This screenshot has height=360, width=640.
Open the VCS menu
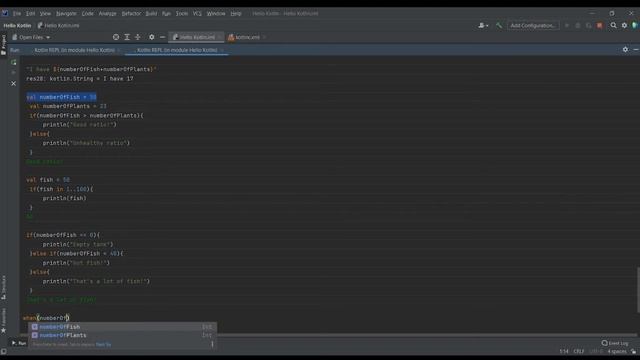(197, 13)
